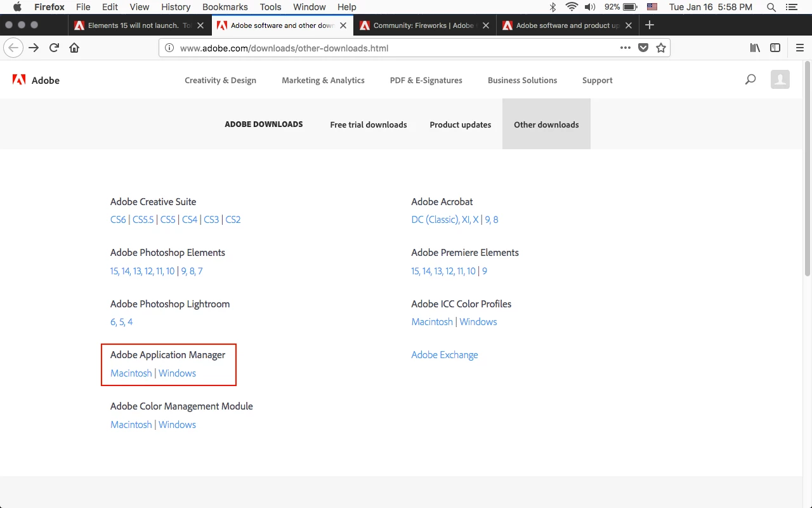Select the Other downloads tab
812x508 pixels.
pos(546,124)
